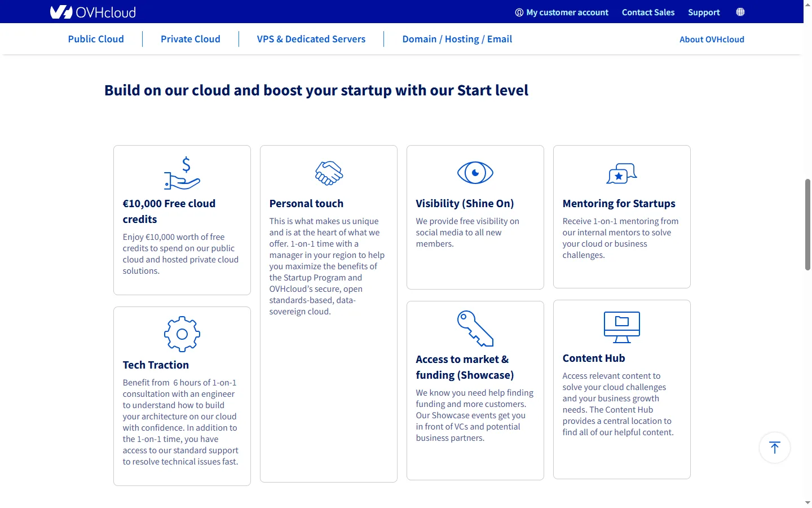Click the 'Mentoring for Startups' heading
This screenshot has height=508, width=812.
(619, 204)
